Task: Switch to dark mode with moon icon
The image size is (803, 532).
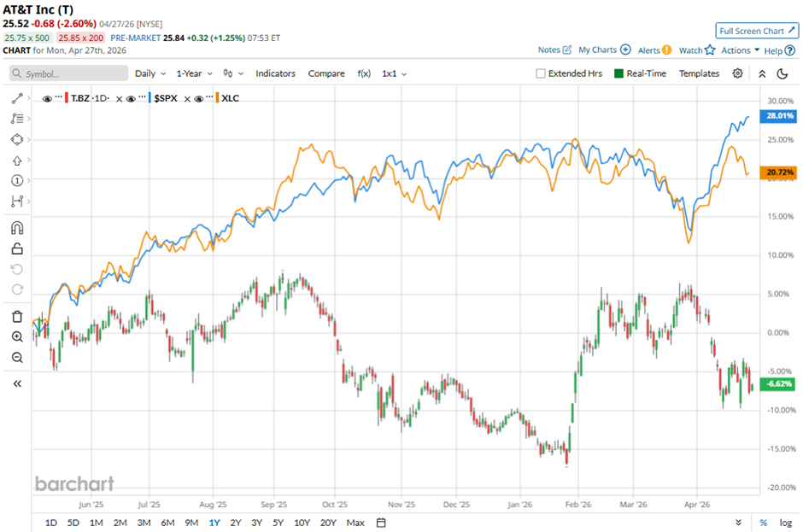Action: [783, 73]
